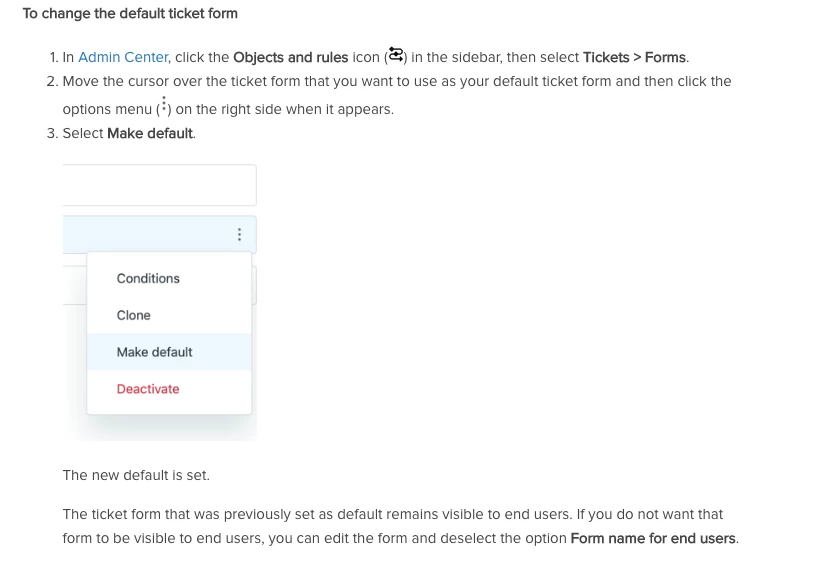833x566 pixels.
Task: Open the three-dot options menu on the highlighted form row
Action: 239,235
